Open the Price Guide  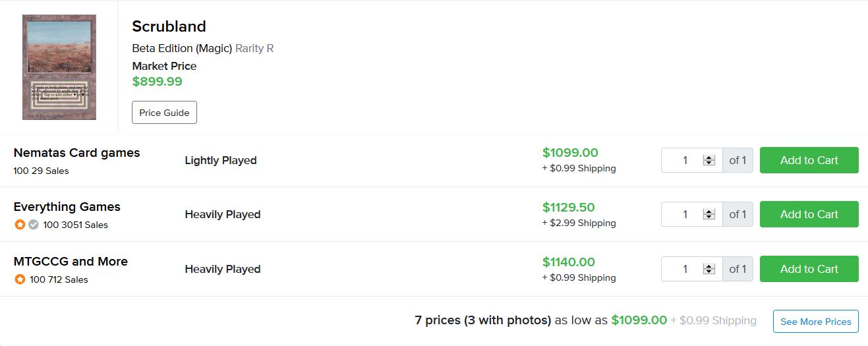tap(164, 113)
